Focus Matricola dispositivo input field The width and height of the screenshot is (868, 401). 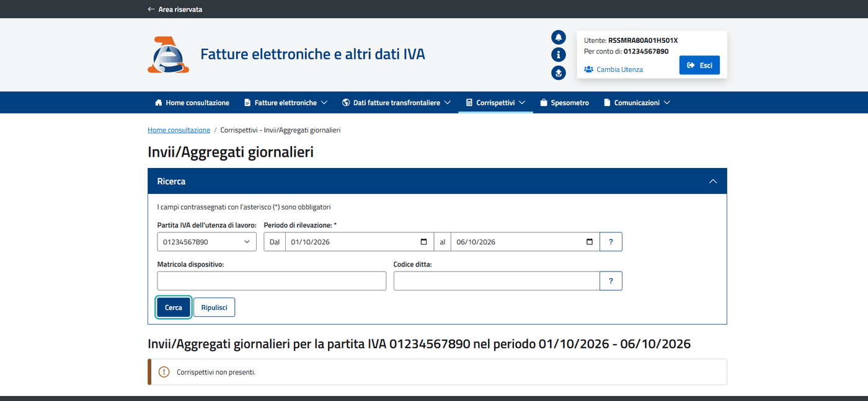272,281
